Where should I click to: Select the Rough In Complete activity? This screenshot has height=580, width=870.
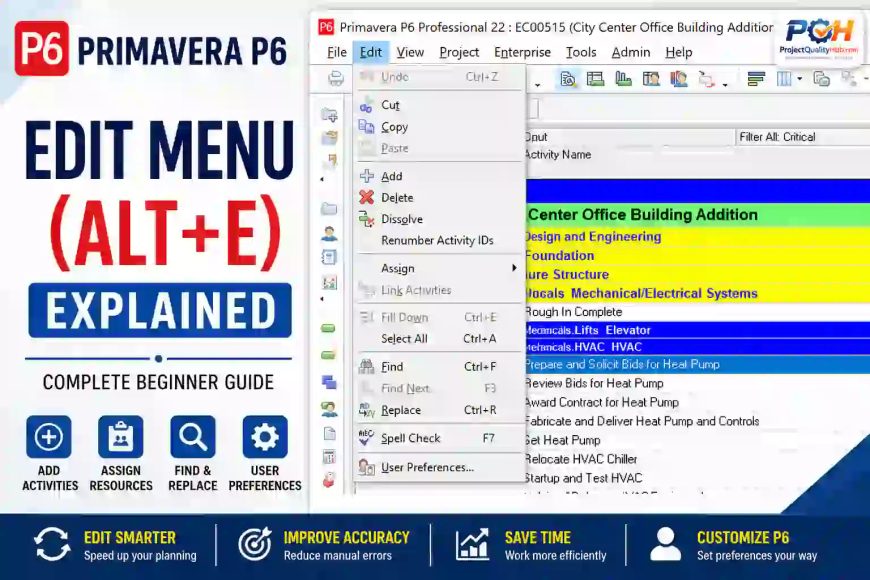pyautogui.click(x=697, y=312)
